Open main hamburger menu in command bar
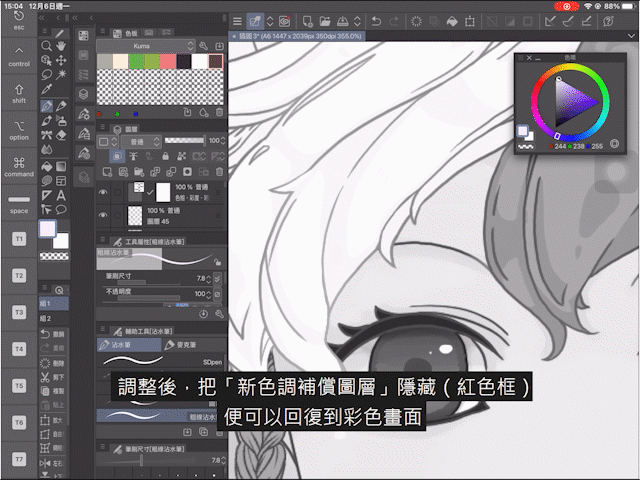Screen dimensions: 640x480 (x=237, y=21)
